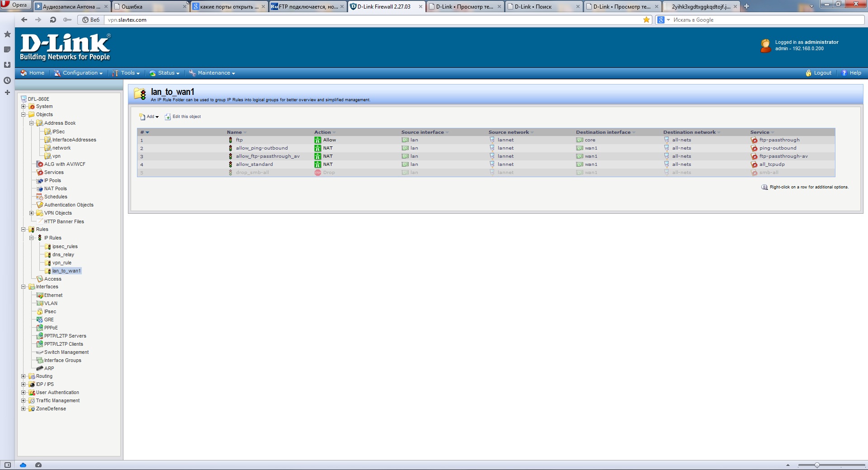Collapse the Rules tree node

pos(24,230)
